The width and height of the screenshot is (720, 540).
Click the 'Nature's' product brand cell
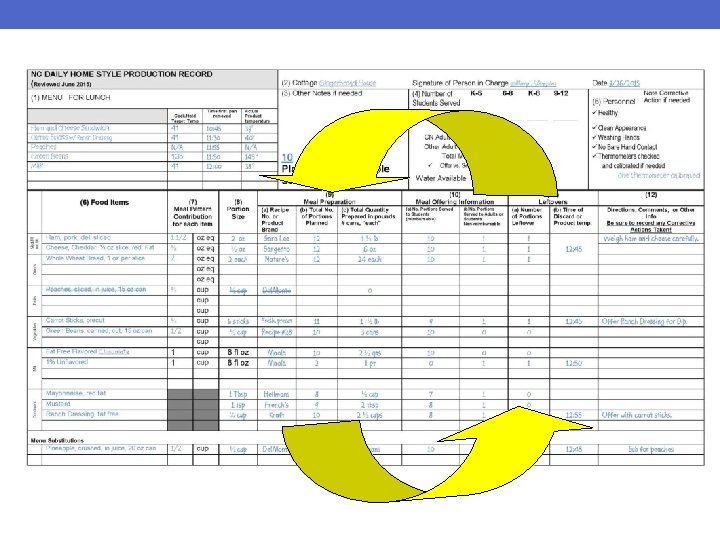pyautogui.click(x=276, y=259)
